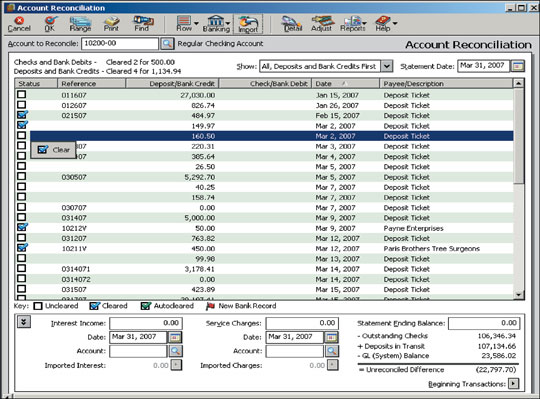The height and width of the screenshot is (399, 540).
Task: Click the Help toolbar icon
Action: pos(383,24)
